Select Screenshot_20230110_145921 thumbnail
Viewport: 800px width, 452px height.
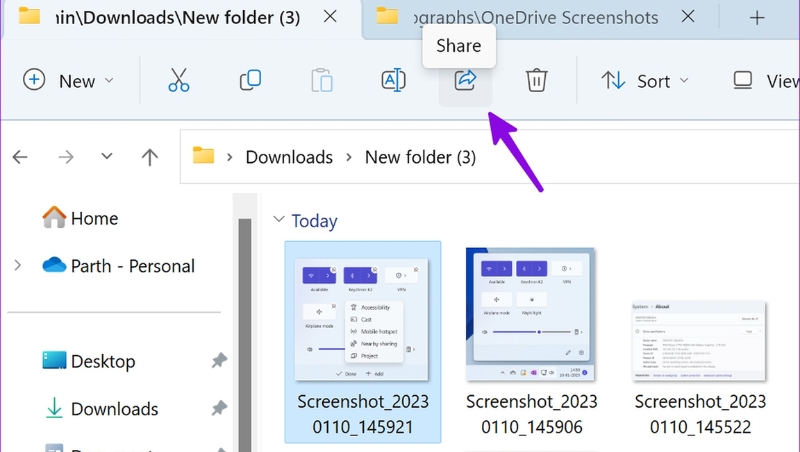pyautogui.click(x=362, y=319)
